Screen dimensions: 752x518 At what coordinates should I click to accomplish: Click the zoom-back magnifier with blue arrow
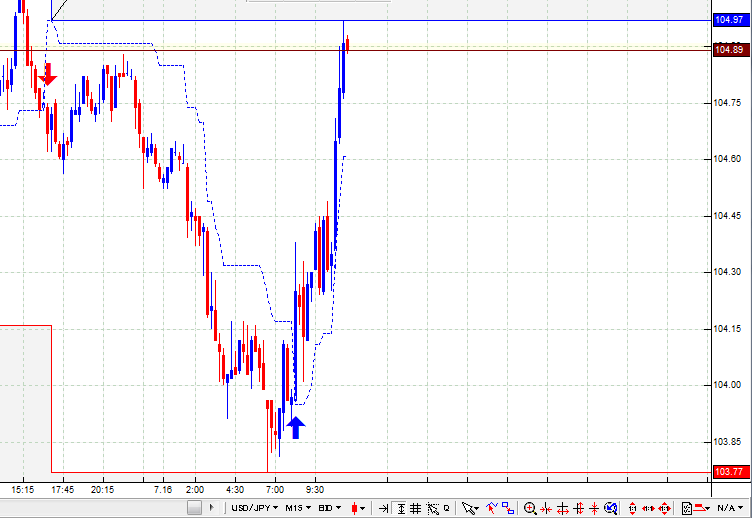pos(611,507)
